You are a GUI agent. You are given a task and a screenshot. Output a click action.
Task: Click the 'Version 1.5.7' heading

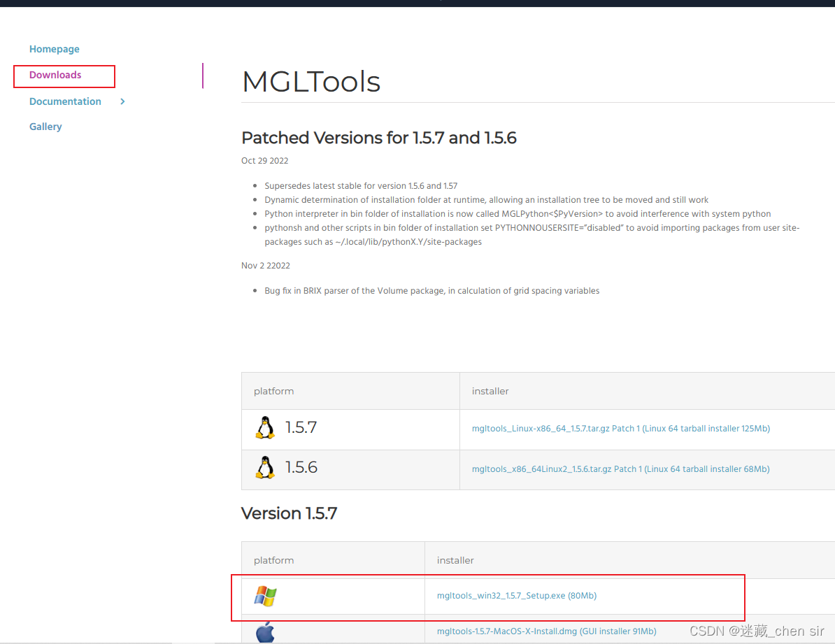pyautogui.click(x=289, y=513)
